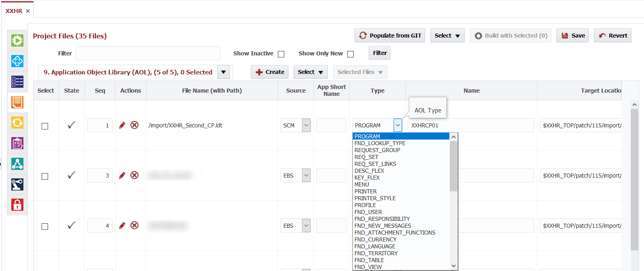Image resolution: width=644 pixels, height=271 pixels.
Task: Click into the Filter text field
Action: click(x=148, y=53)
